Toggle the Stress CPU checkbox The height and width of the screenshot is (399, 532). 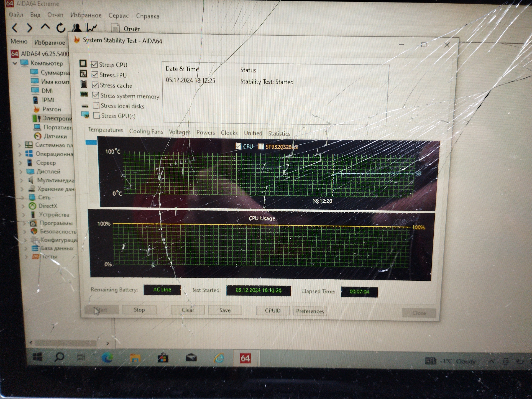click(x=94, y=64)
